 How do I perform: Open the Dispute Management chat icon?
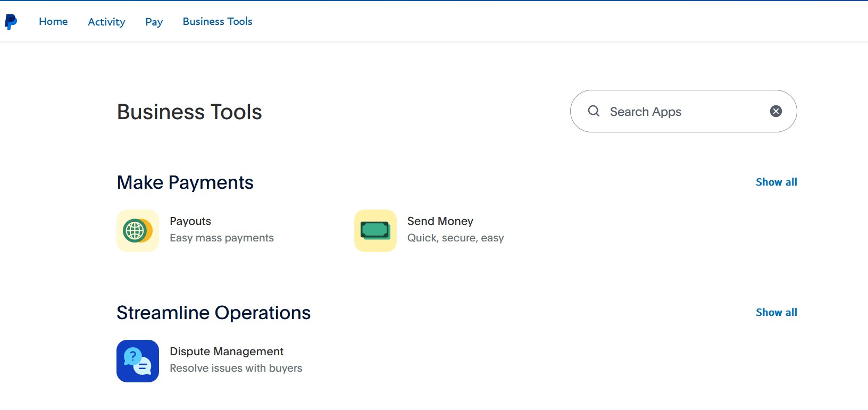(138, 361)
